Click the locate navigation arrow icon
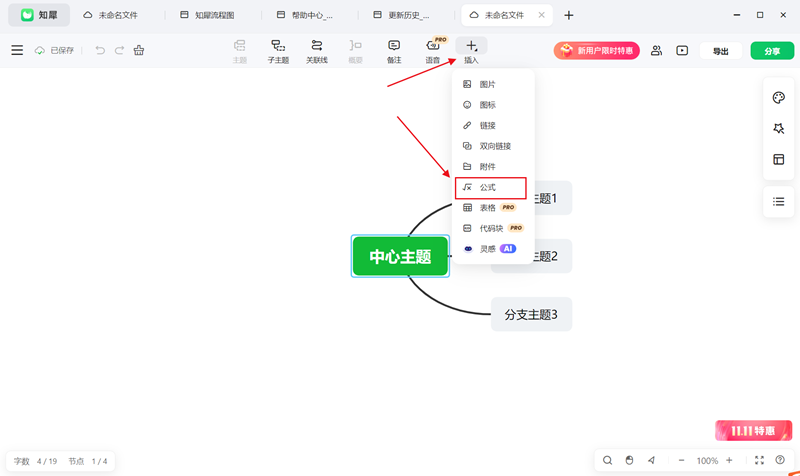The image size is (800, 476). 652,460
